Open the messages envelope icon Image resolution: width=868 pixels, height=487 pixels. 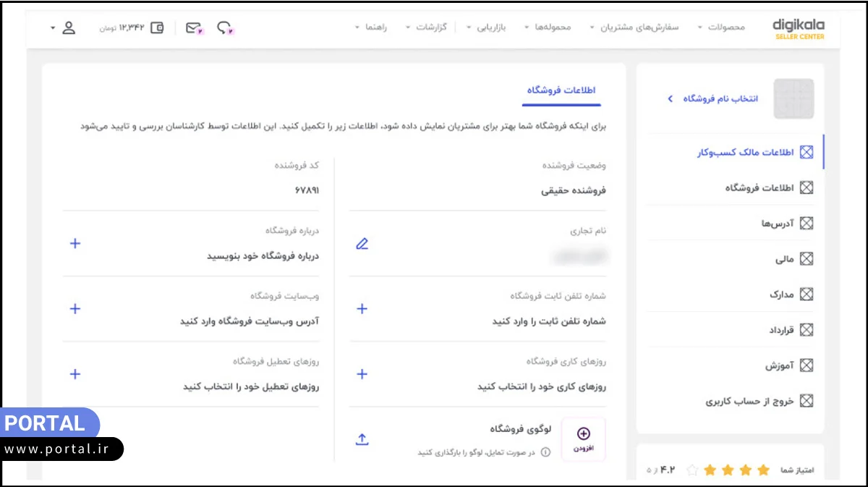click(192, 27)
